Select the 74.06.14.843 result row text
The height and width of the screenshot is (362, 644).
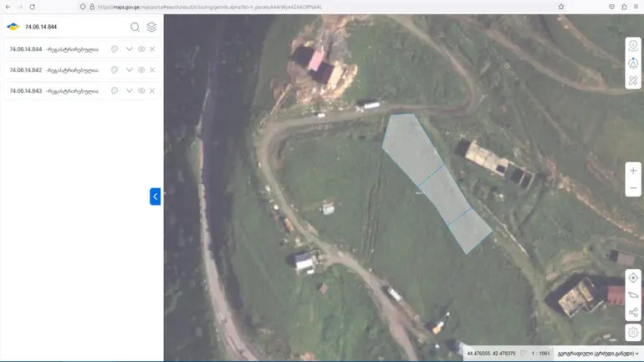pos(54,90)
